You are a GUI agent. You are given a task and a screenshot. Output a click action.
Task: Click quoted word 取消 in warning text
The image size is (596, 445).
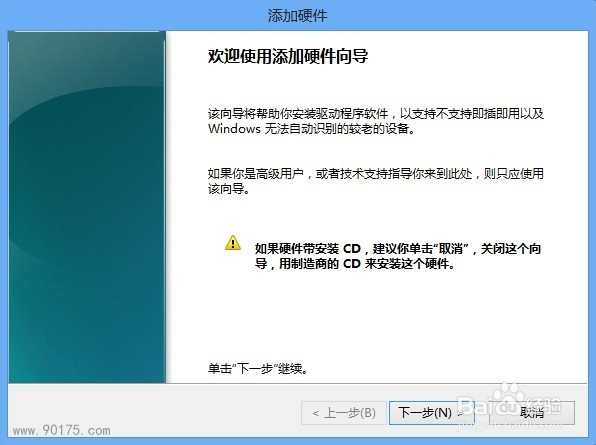tap(451, 249)
